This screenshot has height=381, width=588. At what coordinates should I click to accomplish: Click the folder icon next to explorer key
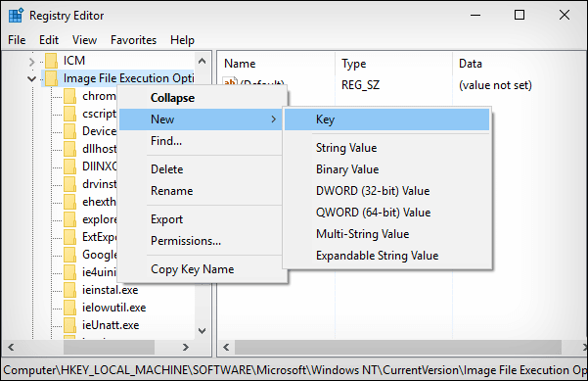(x=70, y=219)
